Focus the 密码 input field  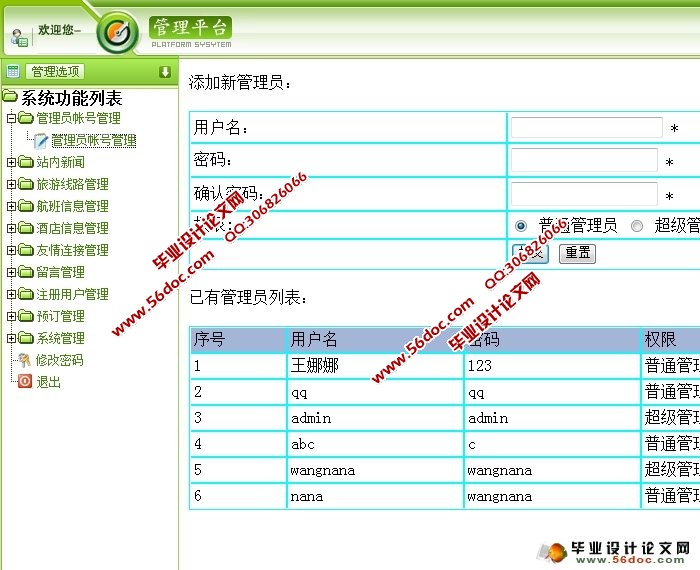click(584, 160)
